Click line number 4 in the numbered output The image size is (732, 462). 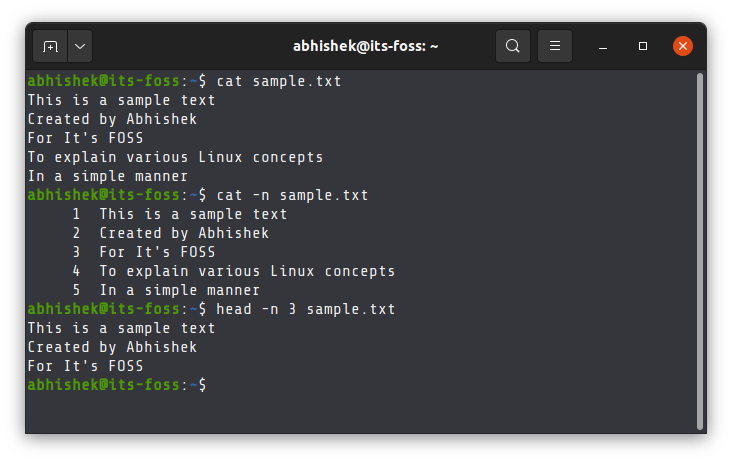tap(76, 271)
